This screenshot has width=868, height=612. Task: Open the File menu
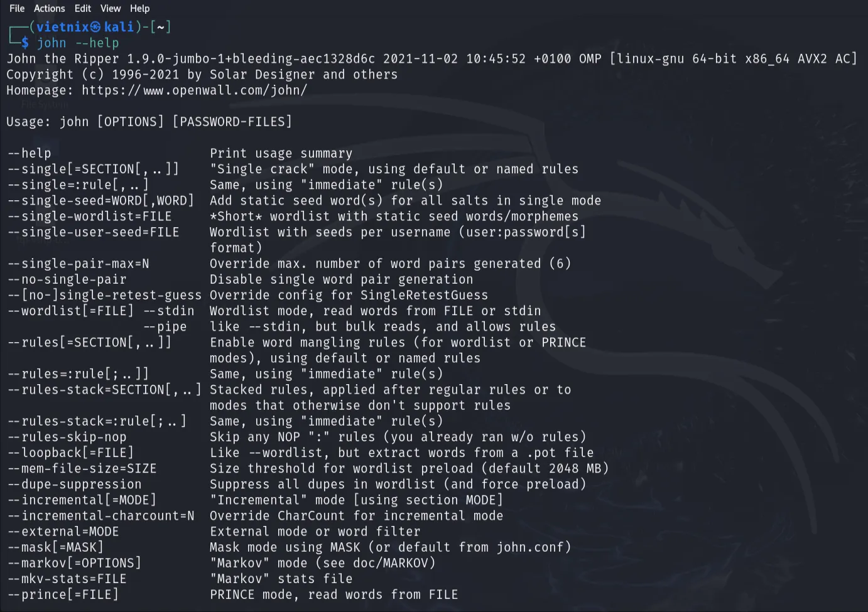click(x=16, y=8)
